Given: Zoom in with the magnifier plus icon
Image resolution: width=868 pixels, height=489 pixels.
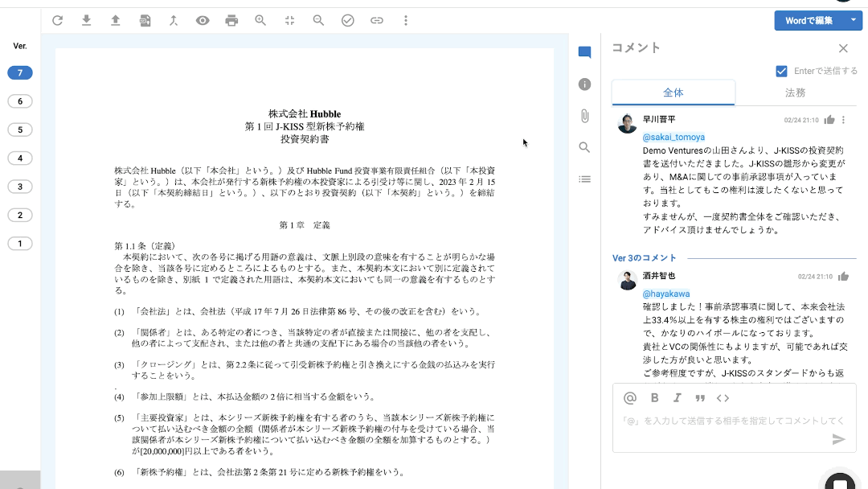Looking at the screenshot, I should click(260, 20).
